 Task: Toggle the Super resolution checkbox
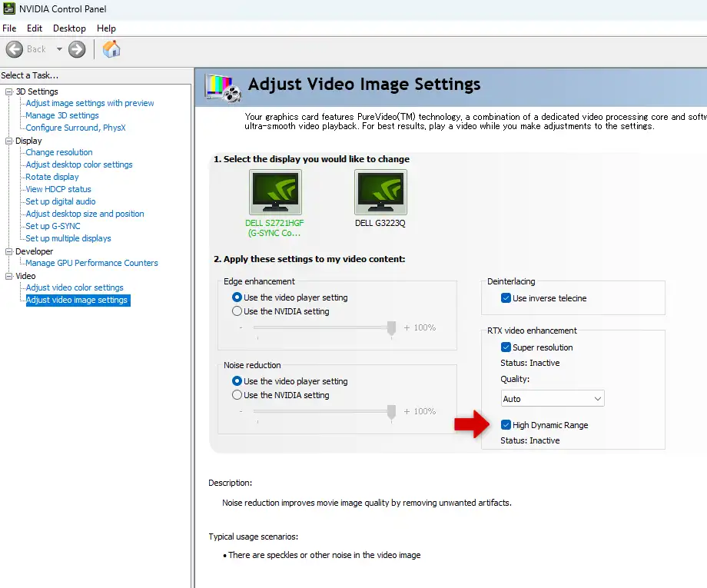(x=506, y=347)
